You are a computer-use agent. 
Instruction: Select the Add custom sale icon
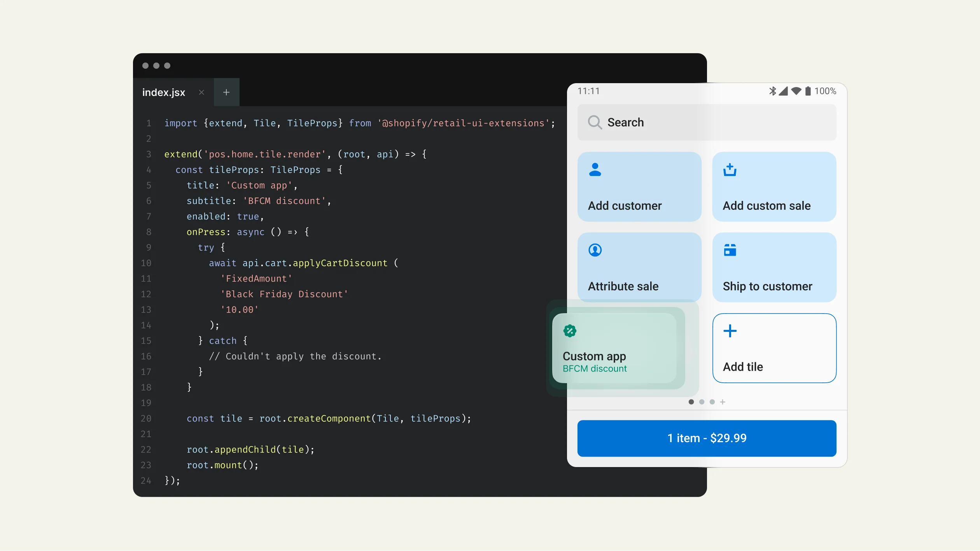tap(730, 169)
